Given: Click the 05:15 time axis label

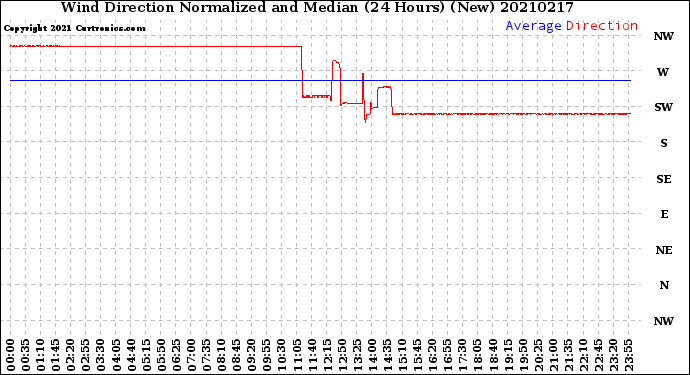Looking at the screenshot, I should 146,355.
